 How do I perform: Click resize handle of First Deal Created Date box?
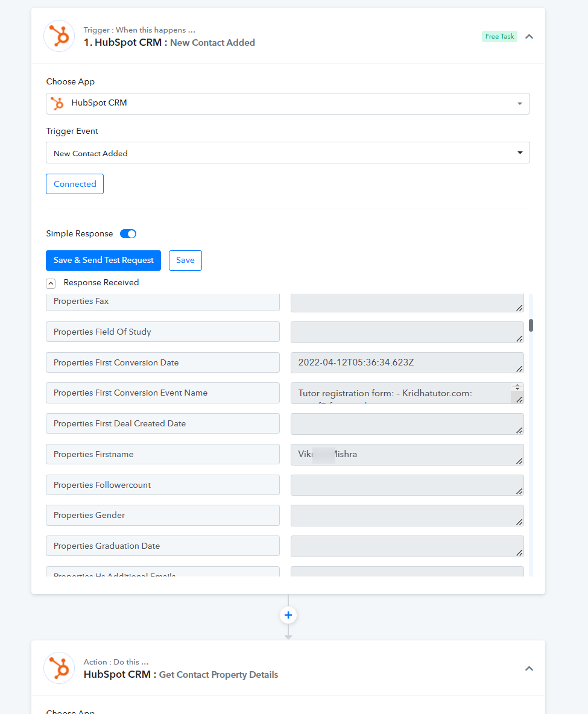click(x=519, y=431)
